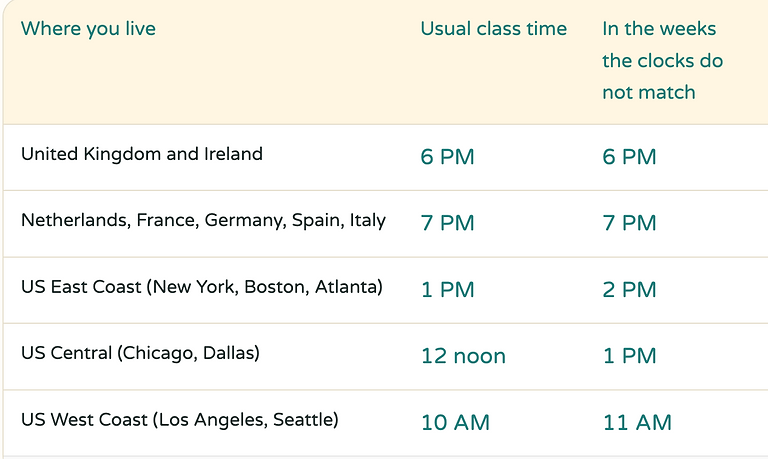Click the East Coast mismatch time 2 PM

coord(629,290)
